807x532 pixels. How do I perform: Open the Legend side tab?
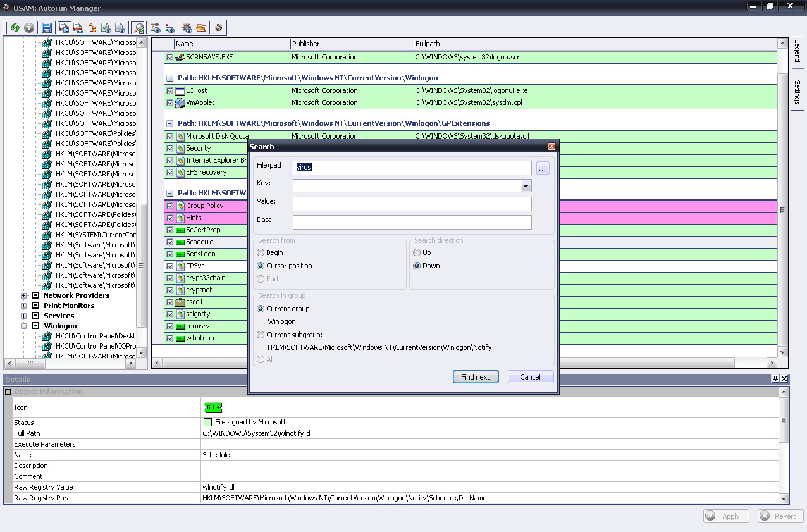797,51
